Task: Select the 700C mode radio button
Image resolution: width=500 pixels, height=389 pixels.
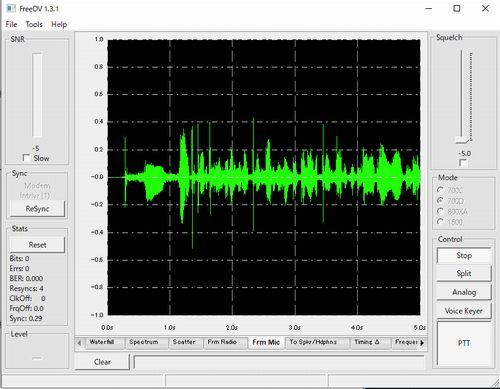Action: [441, 190]
